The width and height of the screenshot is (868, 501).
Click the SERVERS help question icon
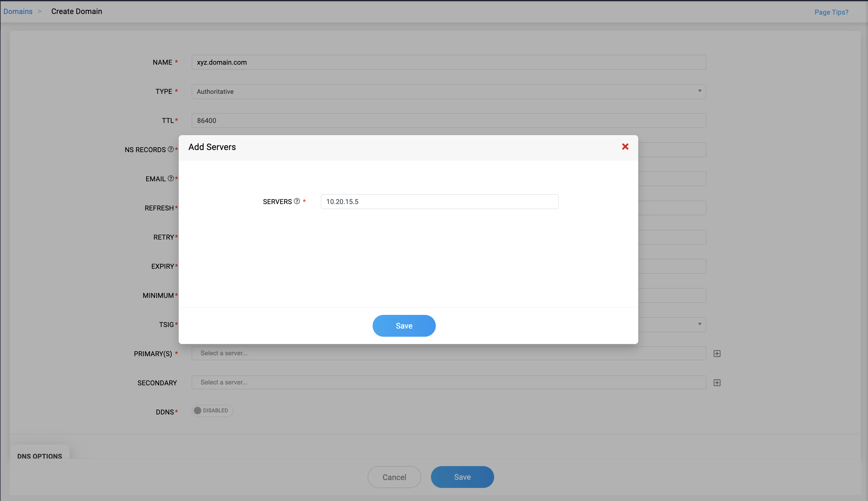tap(297, 201)
